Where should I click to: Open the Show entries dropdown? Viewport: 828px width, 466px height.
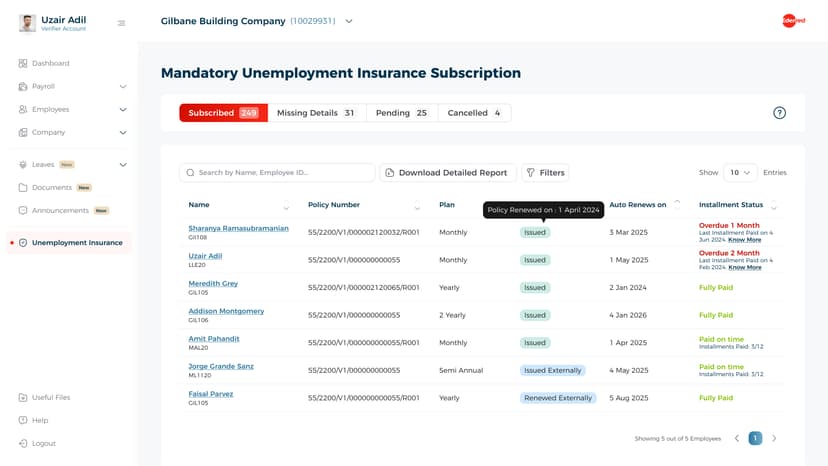point(740,173)
